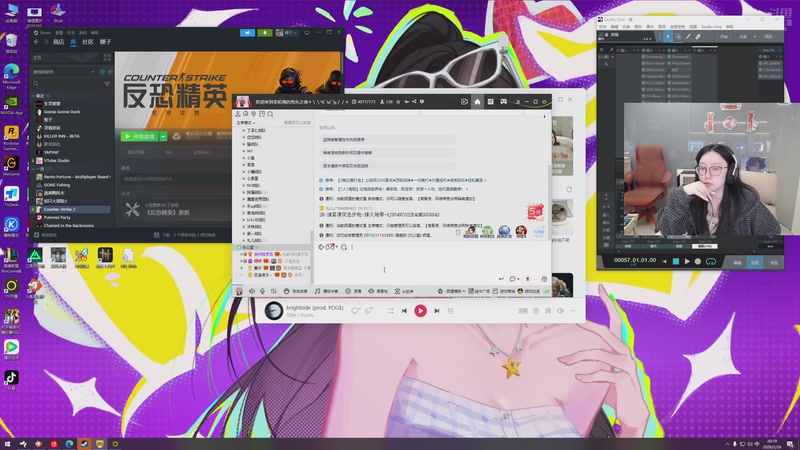Refresh the music player recommendation panel

569,189
